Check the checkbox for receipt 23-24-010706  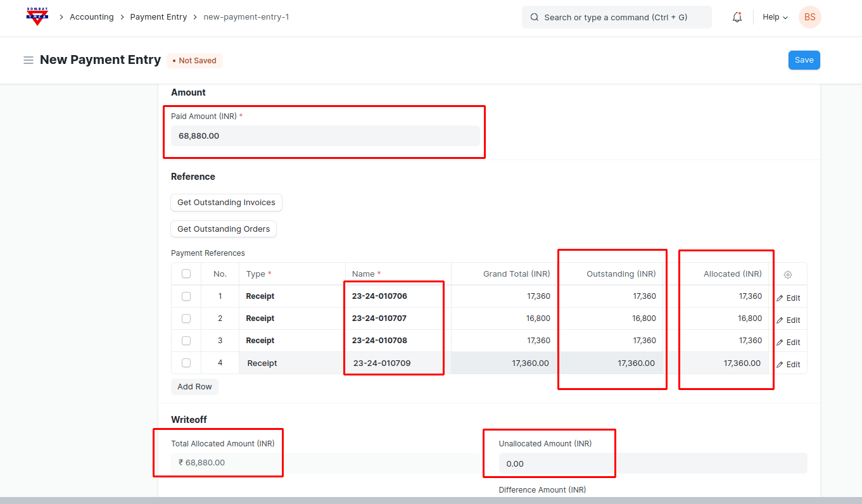coord(186,296)
